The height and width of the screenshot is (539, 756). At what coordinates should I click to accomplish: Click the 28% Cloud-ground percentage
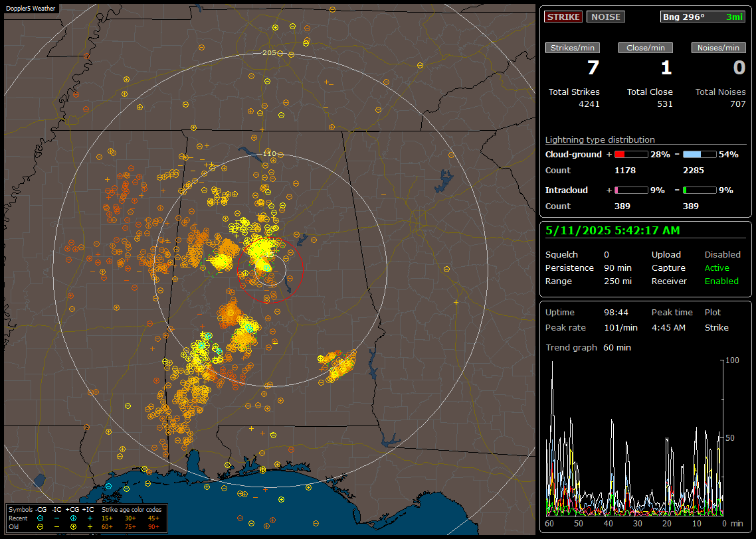click(x=660, y=155)
